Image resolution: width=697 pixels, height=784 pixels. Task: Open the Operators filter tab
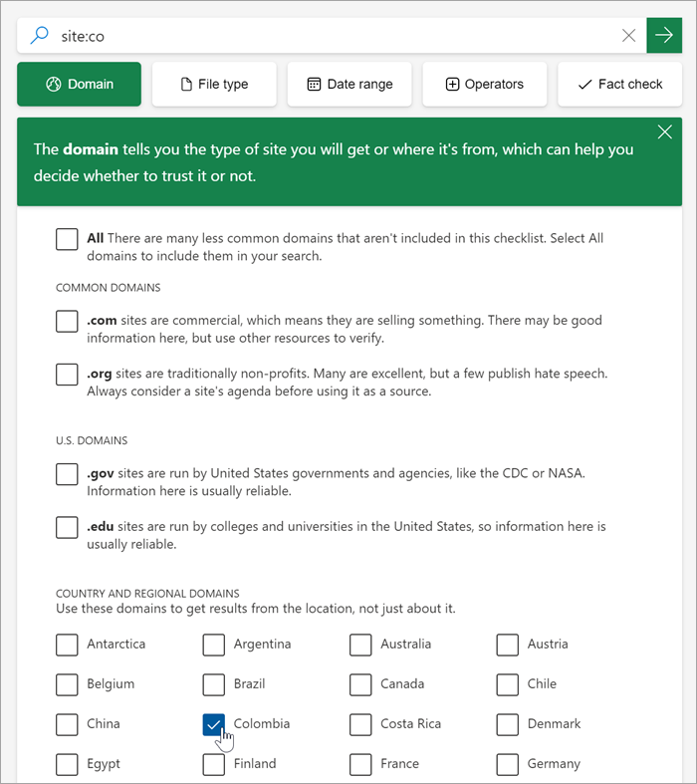point(485,85)
